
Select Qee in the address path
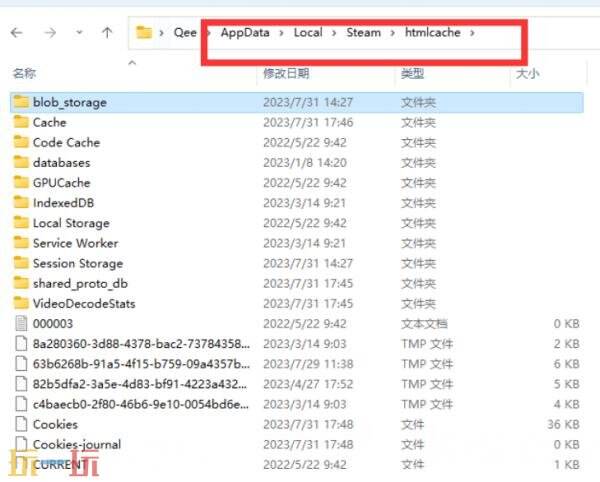(x=185, y=33)
